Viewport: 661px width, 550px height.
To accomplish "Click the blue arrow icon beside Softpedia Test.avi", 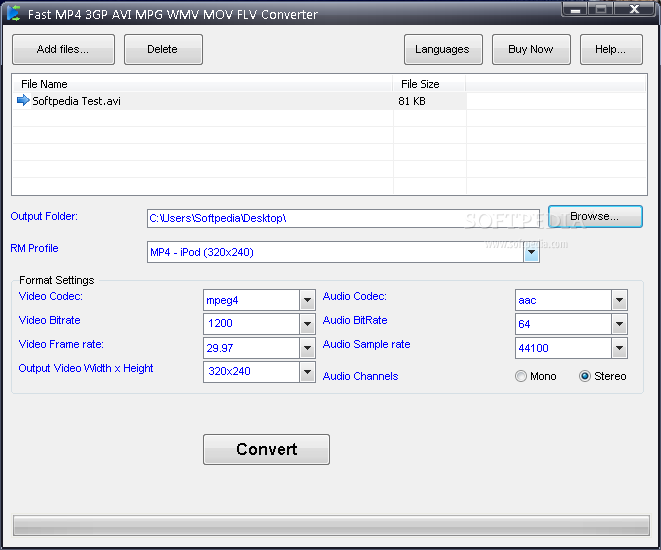I will pos(23,100).
